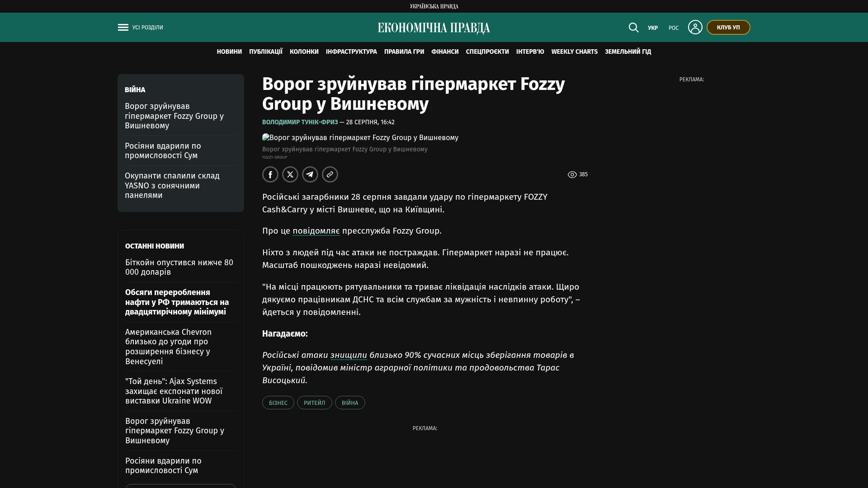
Task: Click the 'FOZZY GROUP' photo credit
Action: (275, 157)
